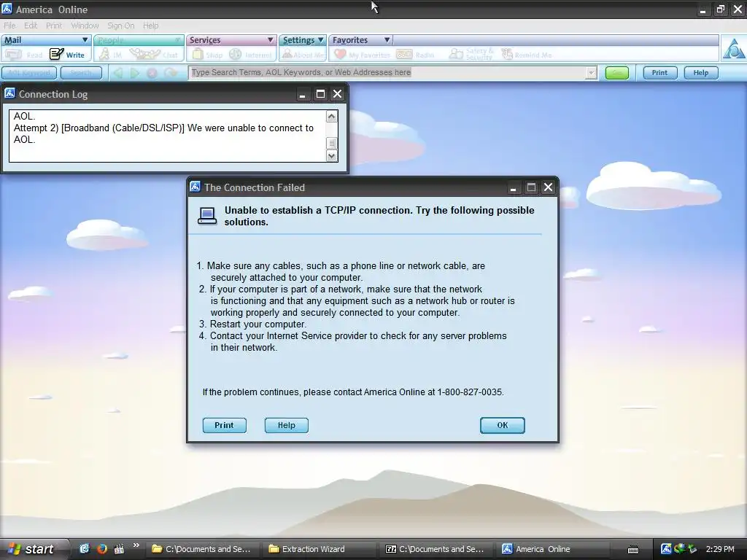Open the address bar history dropdown
The image size is (747, 560).
click(591, 73)
